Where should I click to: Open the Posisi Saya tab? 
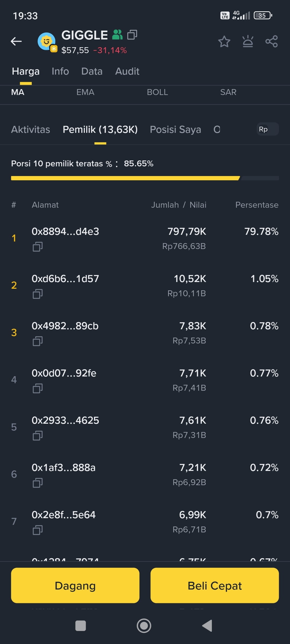175,130
